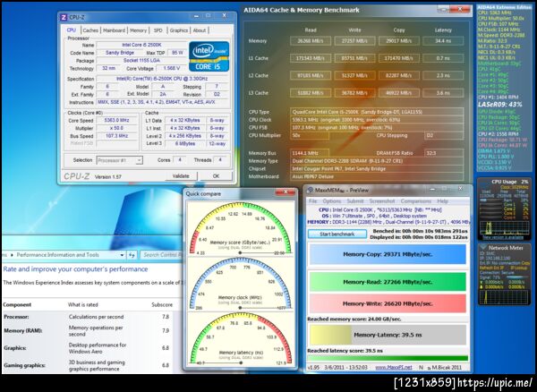Click the Network Meter gadget traffic graph
This screenshot has width=537, height=392.
(502, 297)
